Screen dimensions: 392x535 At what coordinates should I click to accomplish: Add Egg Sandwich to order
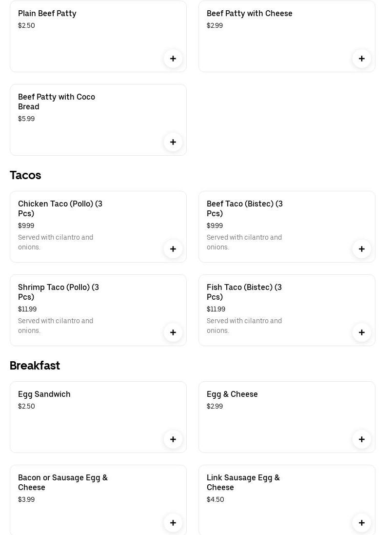tap(173, 439)
